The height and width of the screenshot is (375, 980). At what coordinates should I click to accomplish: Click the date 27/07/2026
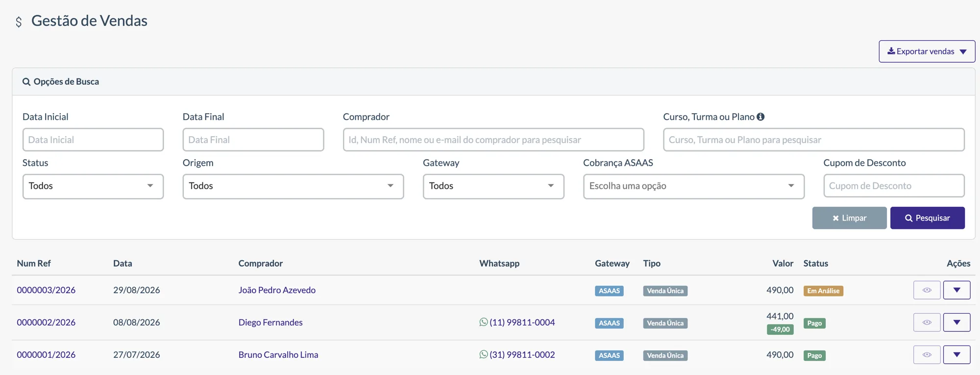pos(137,355)
